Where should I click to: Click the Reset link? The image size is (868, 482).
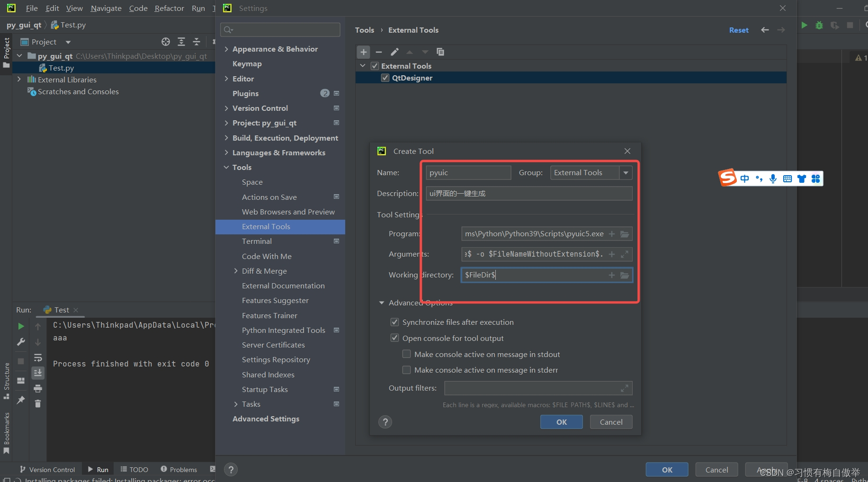pyautogui.click(x=739, y=30)
